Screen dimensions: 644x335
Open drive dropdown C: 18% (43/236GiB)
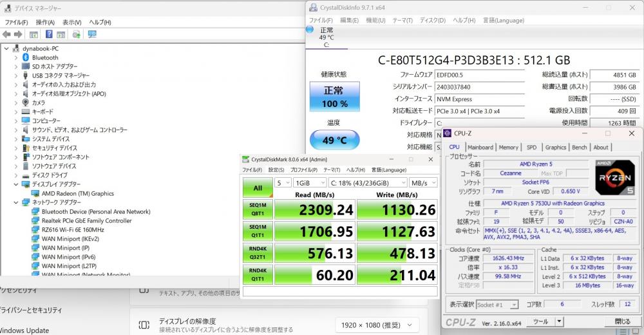coord(368,183)
